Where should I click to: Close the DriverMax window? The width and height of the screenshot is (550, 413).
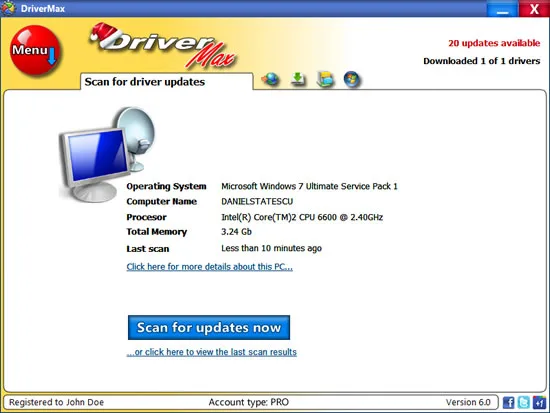(x=534, y=9)
